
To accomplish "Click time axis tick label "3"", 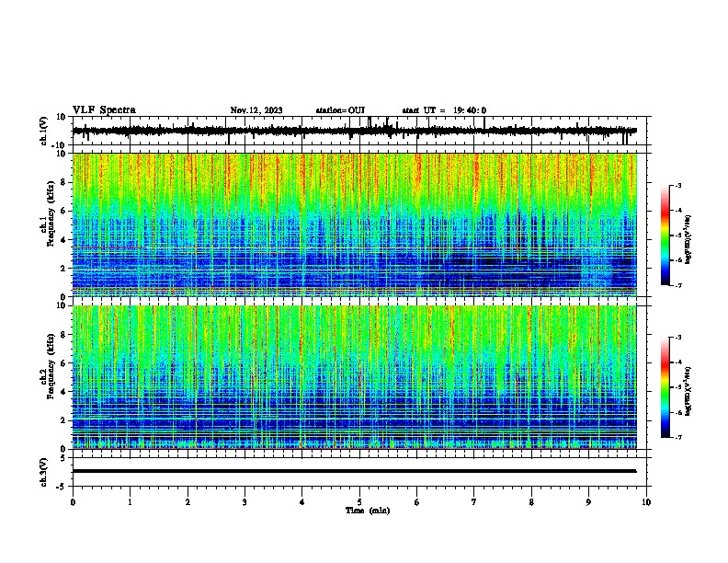I will (245, 502).
